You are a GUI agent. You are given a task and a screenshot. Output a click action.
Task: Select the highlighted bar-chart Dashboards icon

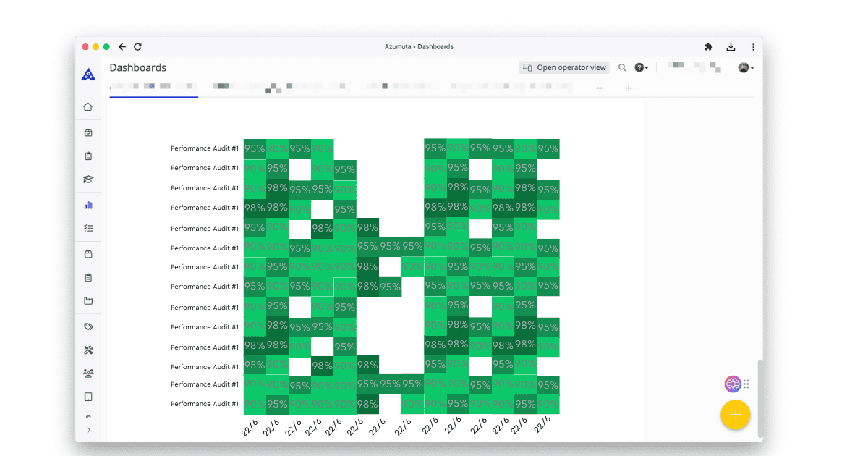coord(88,205)
